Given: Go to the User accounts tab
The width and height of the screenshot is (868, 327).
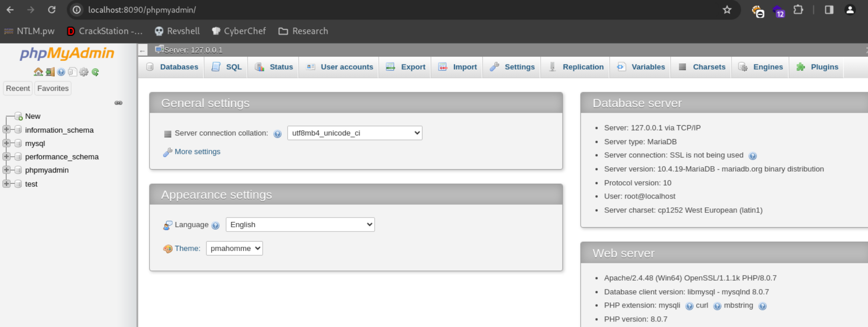Looking at the screenshot, I should [x=339, y=67].
